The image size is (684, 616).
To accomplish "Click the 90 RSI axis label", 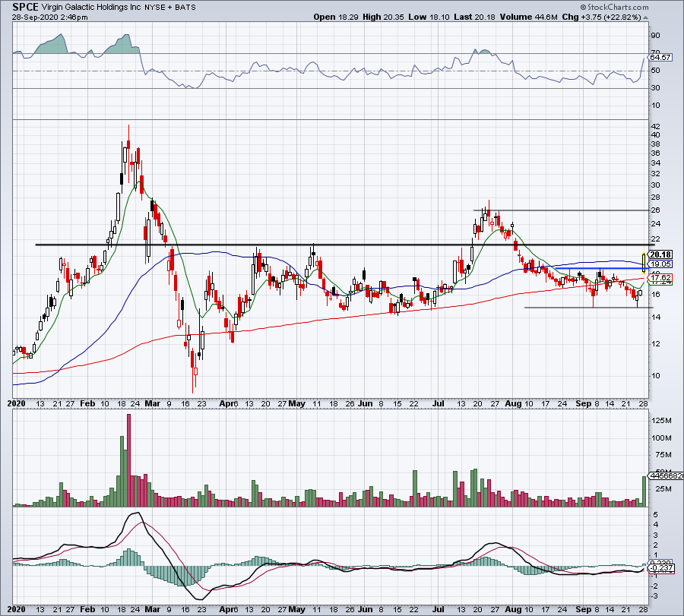I will point(655,35).
